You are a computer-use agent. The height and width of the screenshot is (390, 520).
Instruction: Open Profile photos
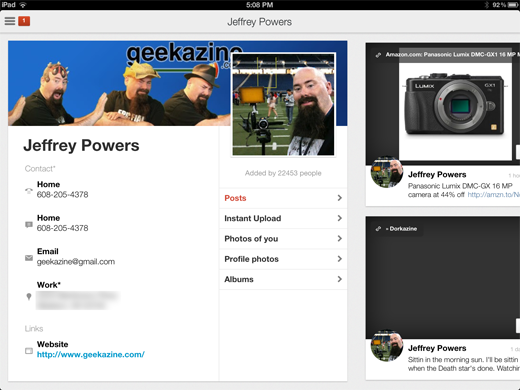283,259
